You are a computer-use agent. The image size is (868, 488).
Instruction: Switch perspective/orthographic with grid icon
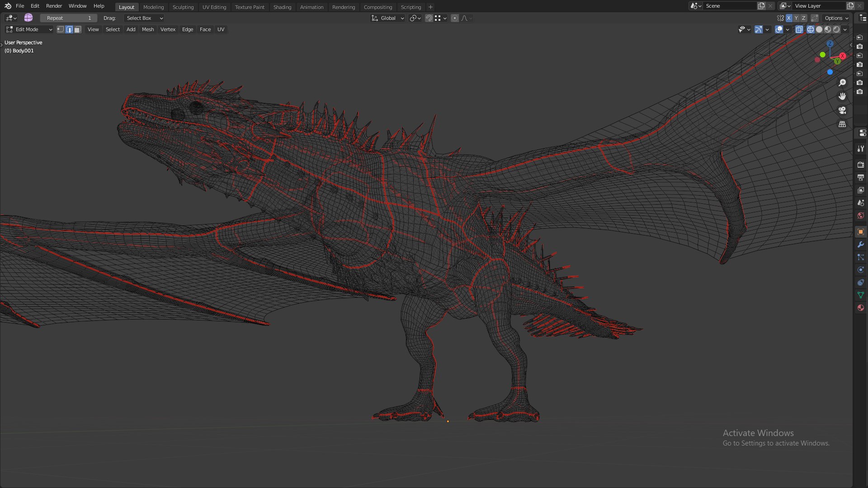pyautogui.click(x=842, y=124)
